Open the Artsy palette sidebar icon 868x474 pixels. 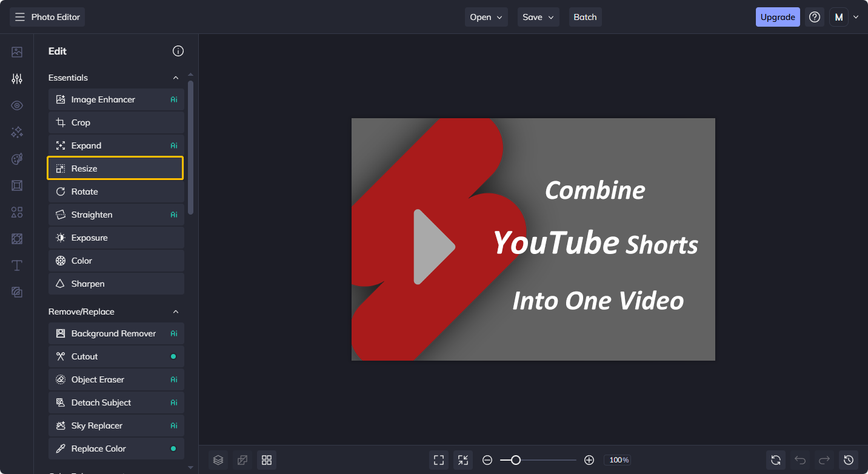tap(17, 159)
